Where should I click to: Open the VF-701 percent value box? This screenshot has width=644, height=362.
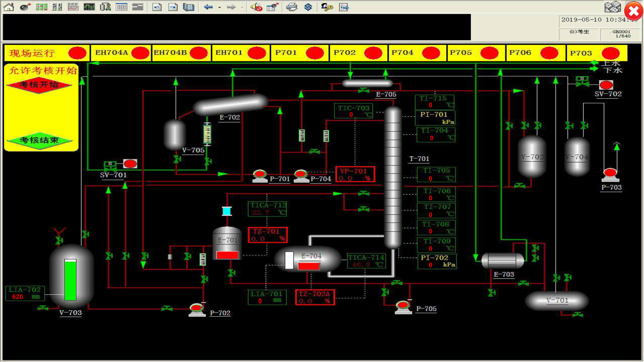click(x=355, y=174)
